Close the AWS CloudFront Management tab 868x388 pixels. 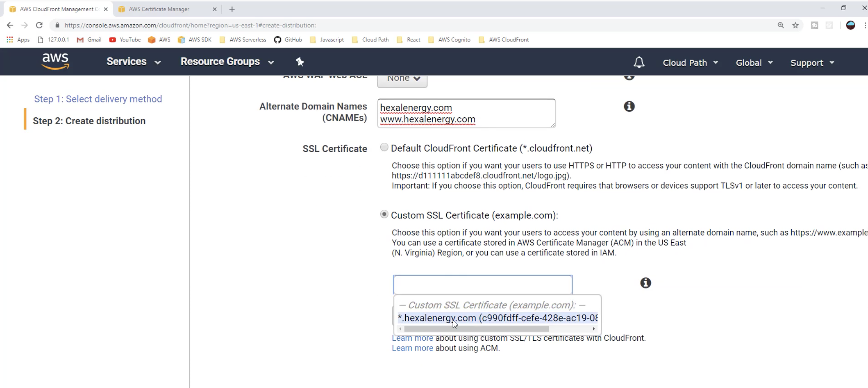[106, 9]
